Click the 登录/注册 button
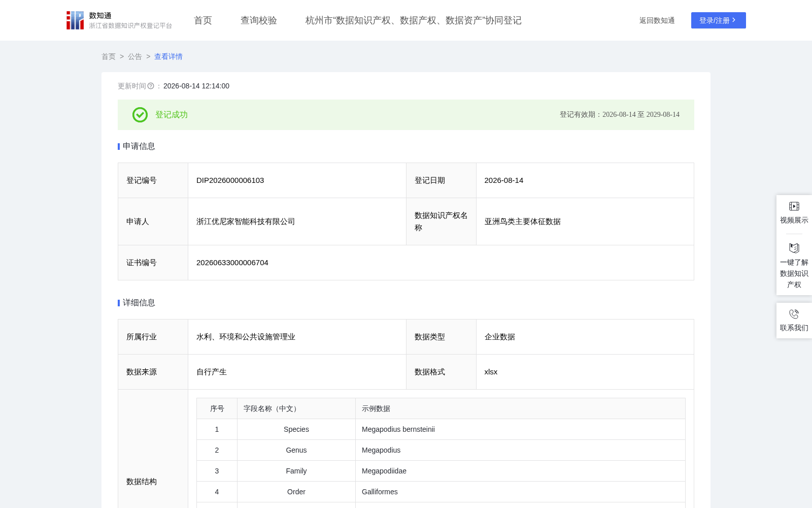 coord(719,20)
